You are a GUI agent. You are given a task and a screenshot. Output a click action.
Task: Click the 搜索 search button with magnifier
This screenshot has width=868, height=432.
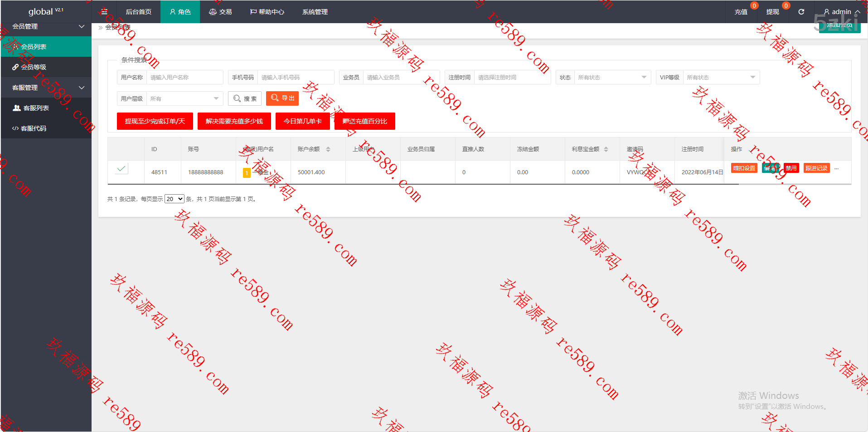pos(245,98)
